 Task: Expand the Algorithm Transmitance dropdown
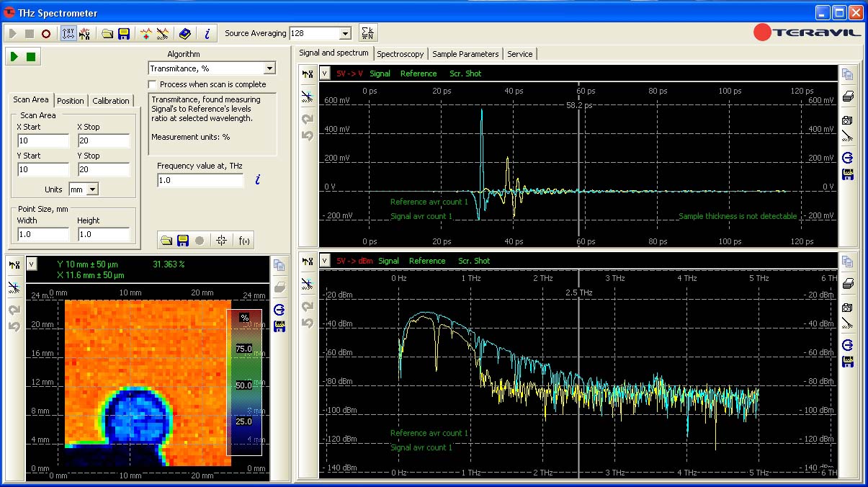coord(269,68)
